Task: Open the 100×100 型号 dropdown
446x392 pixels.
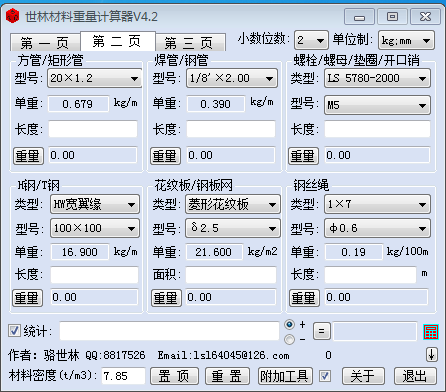Action: click(95, 228)
